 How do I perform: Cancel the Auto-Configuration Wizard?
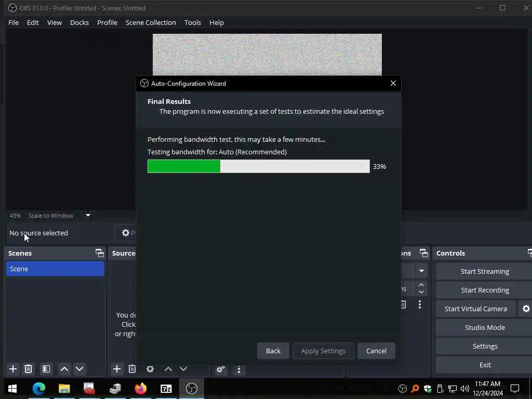click(x=376, y=351)
